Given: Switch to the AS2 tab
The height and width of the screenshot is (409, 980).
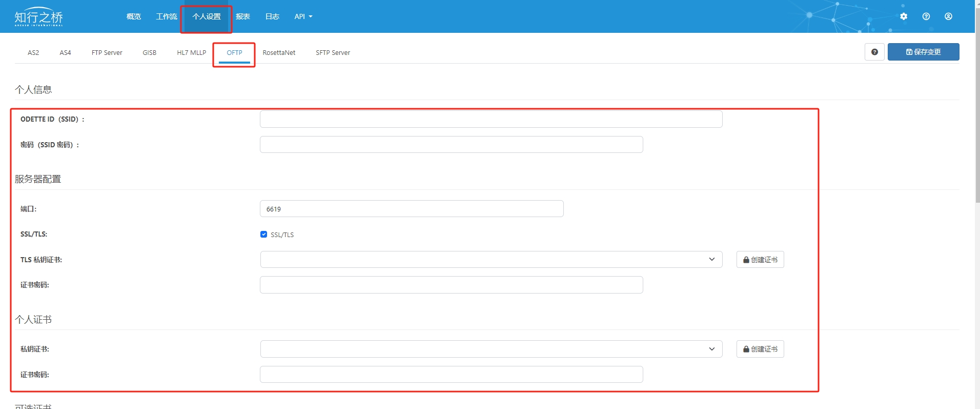Looking at the screenshot, I should point(33,52).
